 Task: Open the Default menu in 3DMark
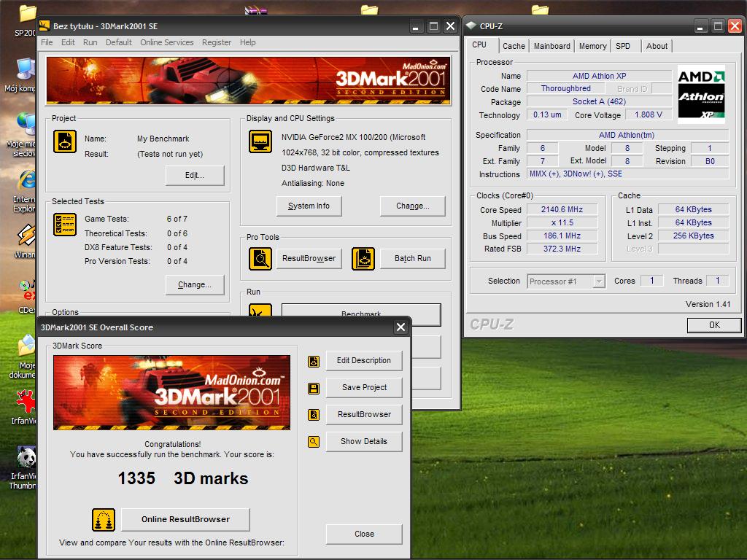(119, 42)
